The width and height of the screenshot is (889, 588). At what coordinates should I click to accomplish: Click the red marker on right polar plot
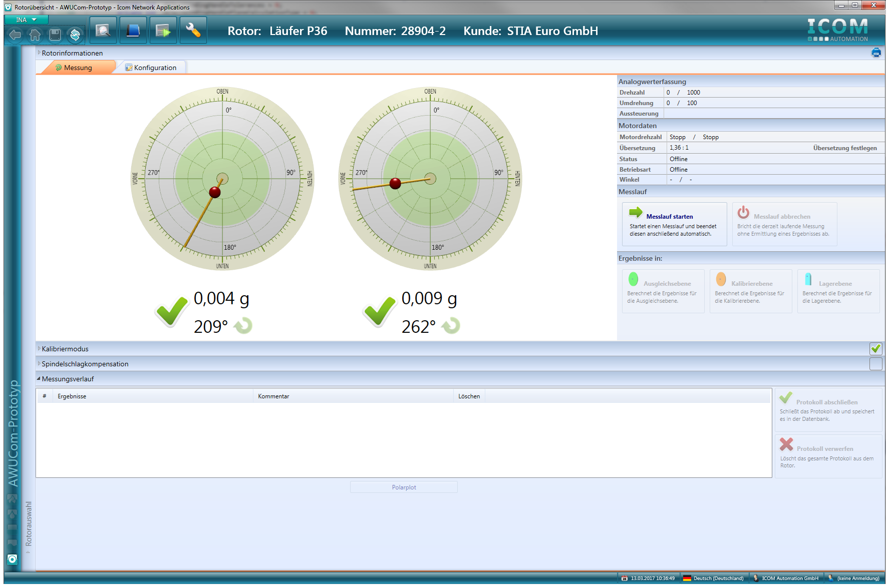(x=395, y=183)
